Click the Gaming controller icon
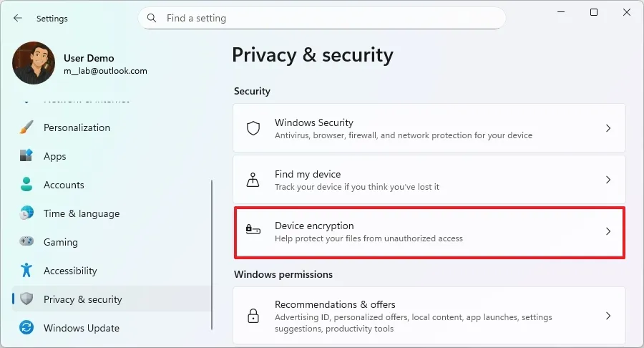Screen dimensions: 644x348 (26, 242)
